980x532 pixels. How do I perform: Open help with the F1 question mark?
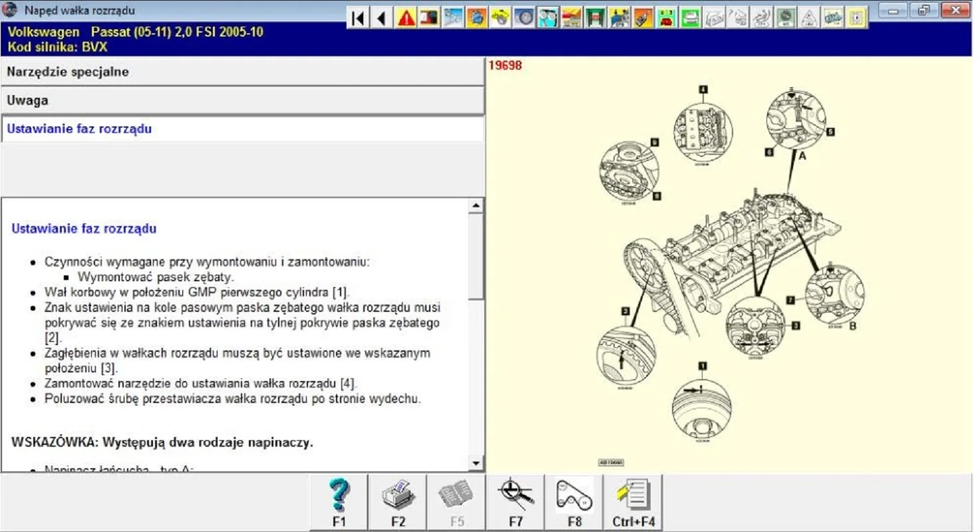(x=339, y=503)
